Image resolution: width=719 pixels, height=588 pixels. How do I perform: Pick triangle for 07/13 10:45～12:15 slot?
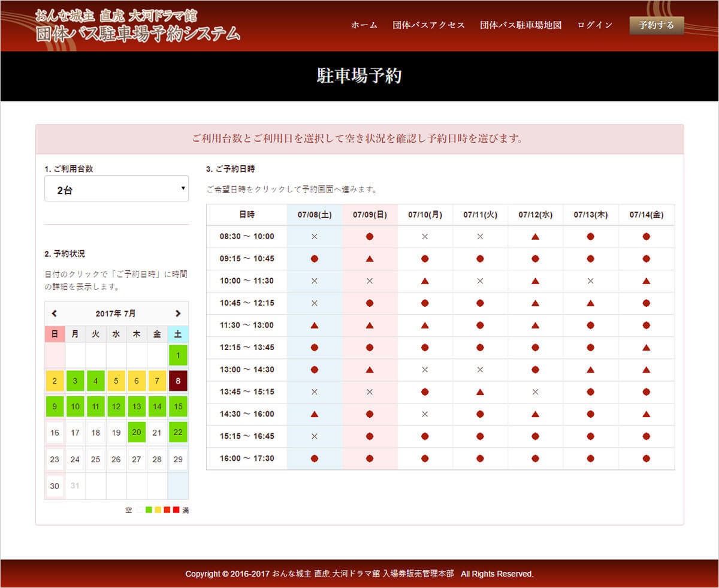click(x=591, y=303)
